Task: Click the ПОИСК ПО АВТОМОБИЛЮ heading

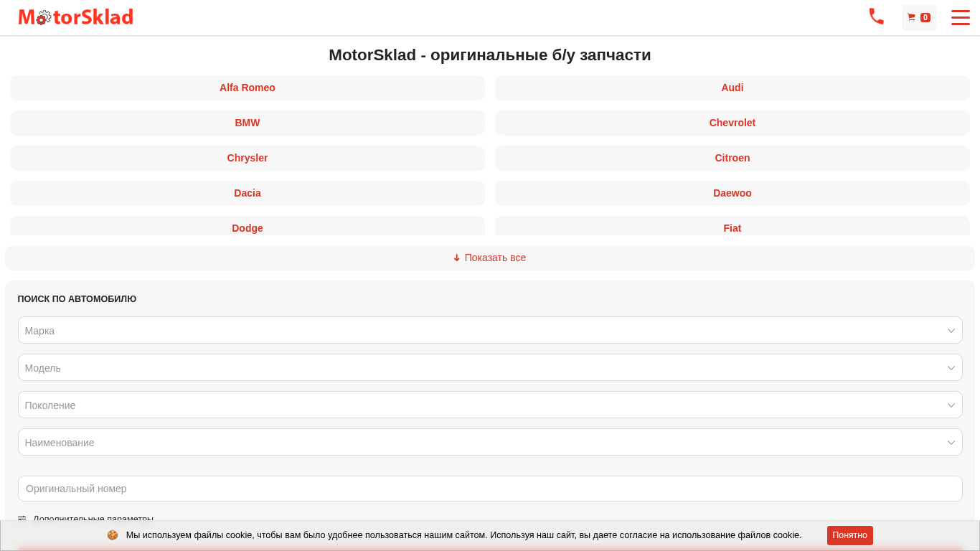Action: (77, 299)
